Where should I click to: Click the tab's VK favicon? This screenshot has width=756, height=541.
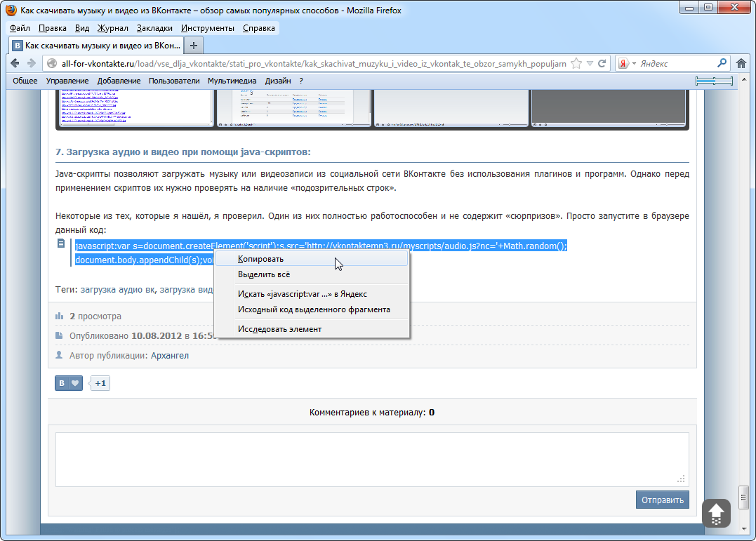coord(18,46)
